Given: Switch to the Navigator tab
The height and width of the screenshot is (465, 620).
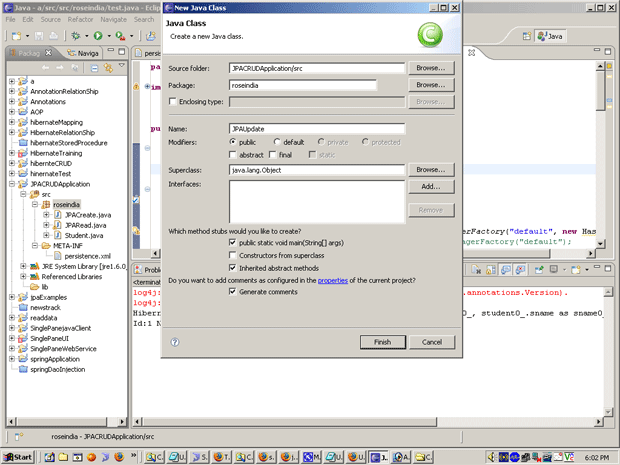Looking at the screenshot, I should (83, 53).
